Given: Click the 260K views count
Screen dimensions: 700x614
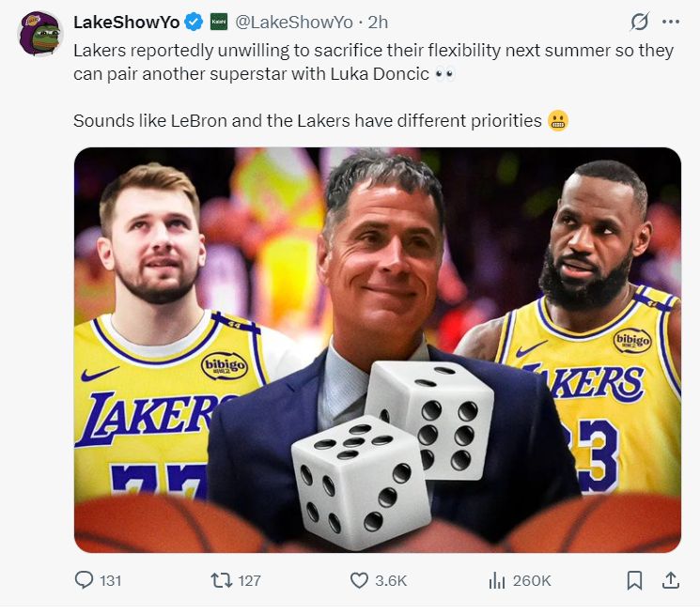Looking at the screenshot, I should pyautogui.click(x=532, y=580).
